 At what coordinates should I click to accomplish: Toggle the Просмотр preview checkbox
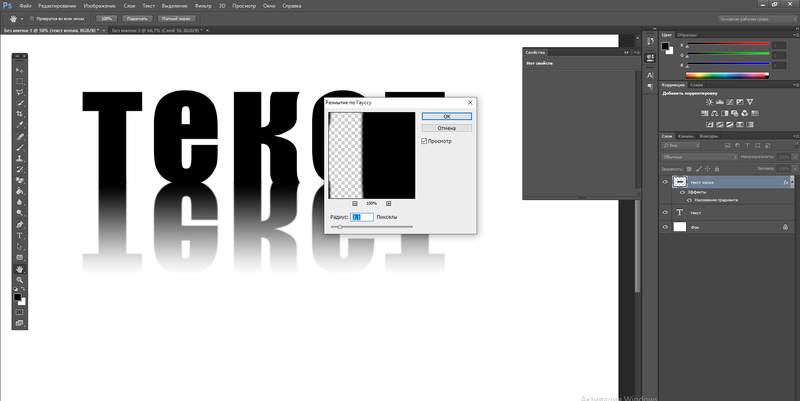(425, 141)
